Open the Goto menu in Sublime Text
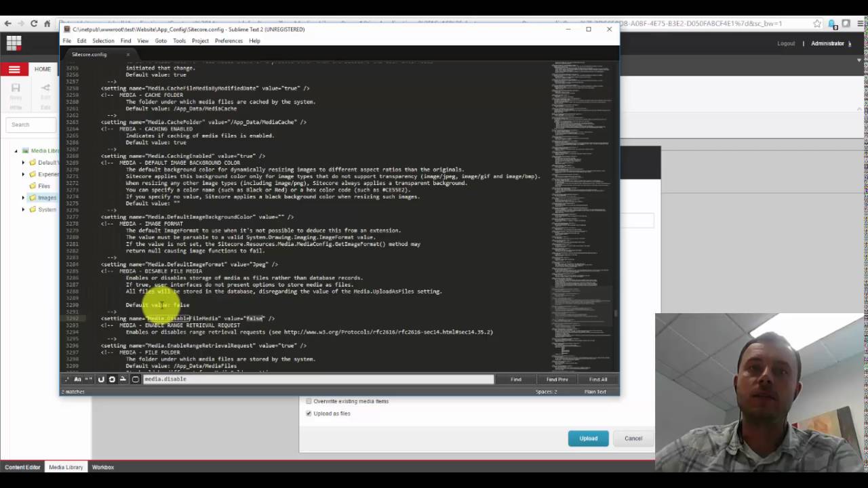The image size is (868, 488). [161, 41]
